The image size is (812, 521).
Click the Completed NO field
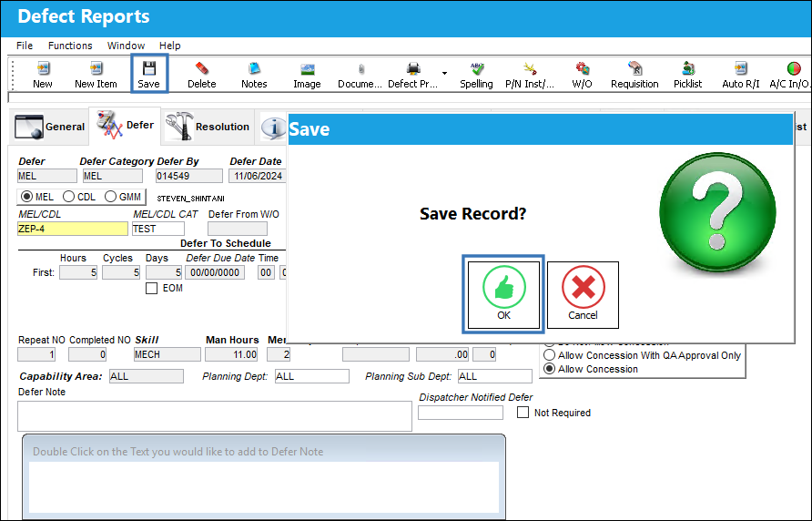[87, 354]
